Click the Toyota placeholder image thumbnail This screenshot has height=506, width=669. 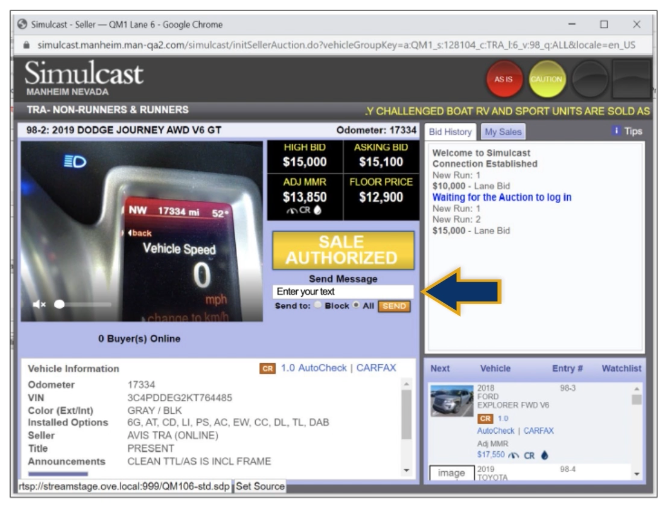[451, 473]
